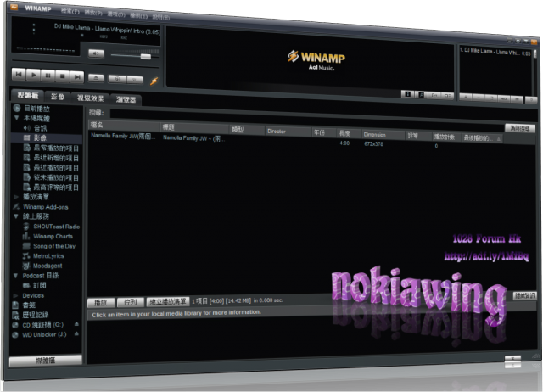The image size is (543, 392).
Task: Click the 從未播放的項目 smart view icon
Action: (x=26, y=177)
